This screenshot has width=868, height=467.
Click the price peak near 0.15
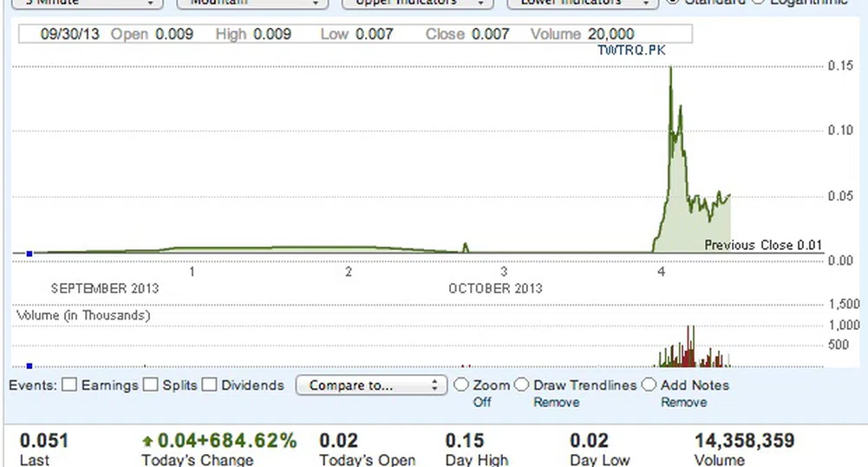coord(670,69)
